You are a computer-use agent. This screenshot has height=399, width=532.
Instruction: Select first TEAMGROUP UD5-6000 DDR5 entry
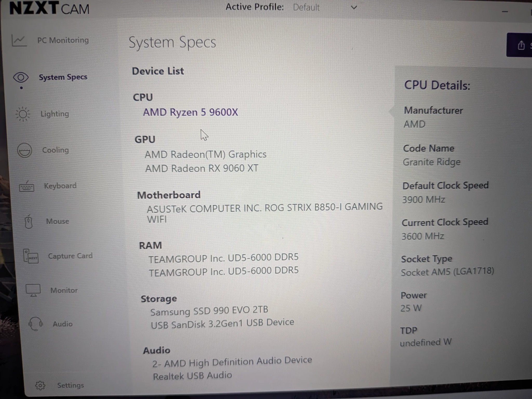click(x=223, y=258)
